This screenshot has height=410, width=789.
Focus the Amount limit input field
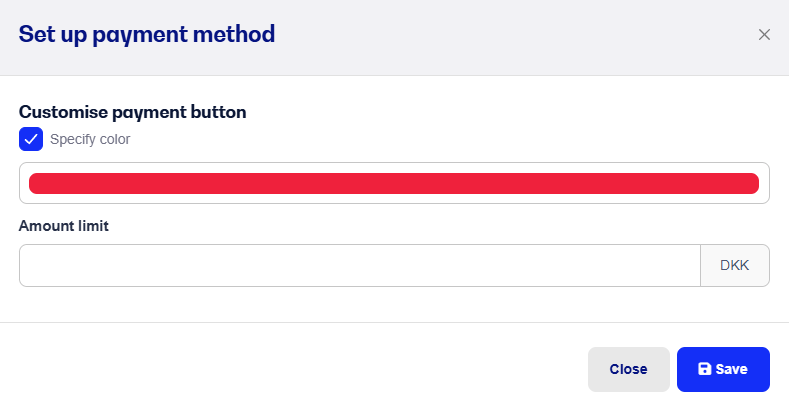[360, 266]
